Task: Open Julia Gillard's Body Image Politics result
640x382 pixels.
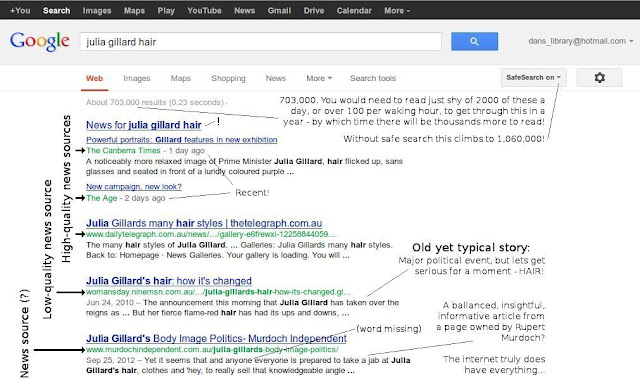Action: [216, 338]
